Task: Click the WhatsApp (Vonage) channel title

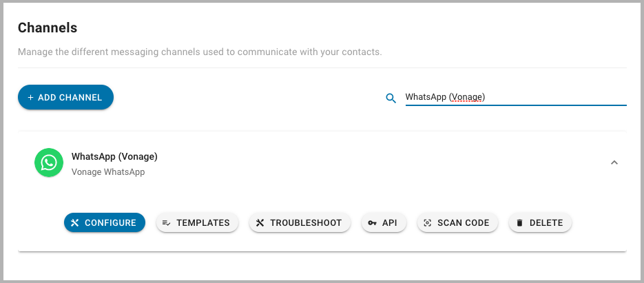Action: [114, 156]
